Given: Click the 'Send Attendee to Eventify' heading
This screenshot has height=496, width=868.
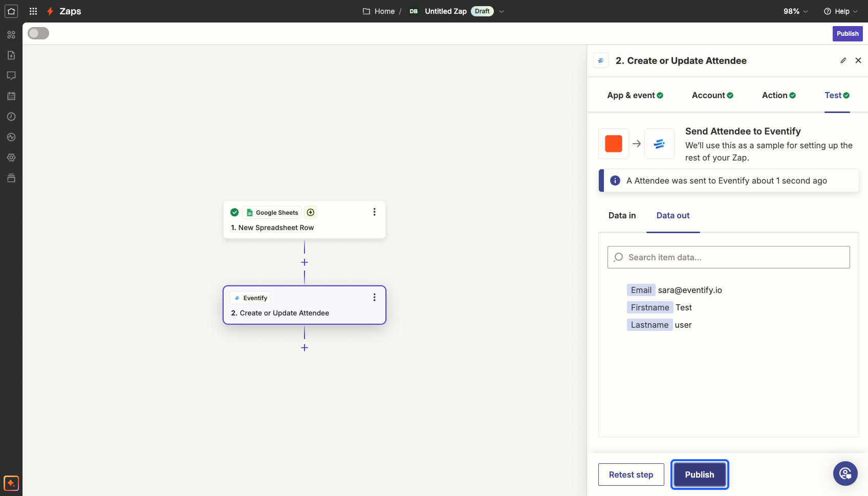Looking at the screenshot, I should [743, 131].
